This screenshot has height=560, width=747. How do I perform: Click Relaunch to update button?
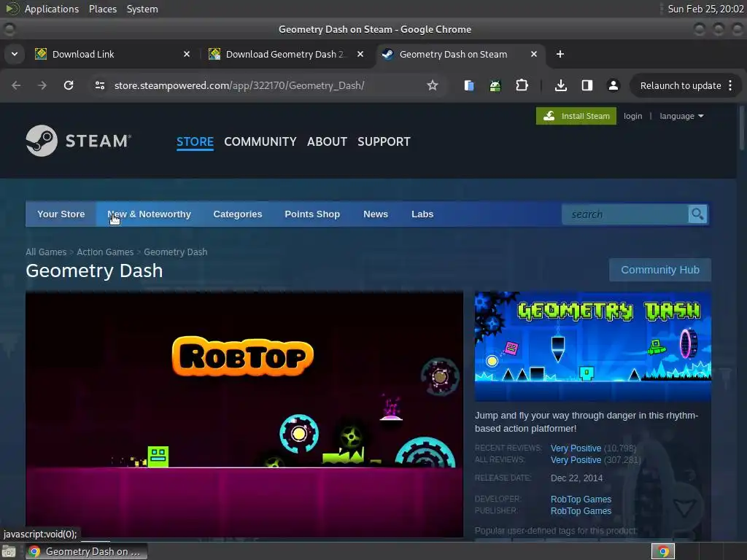pyautogui.click(x=681, y=86)
